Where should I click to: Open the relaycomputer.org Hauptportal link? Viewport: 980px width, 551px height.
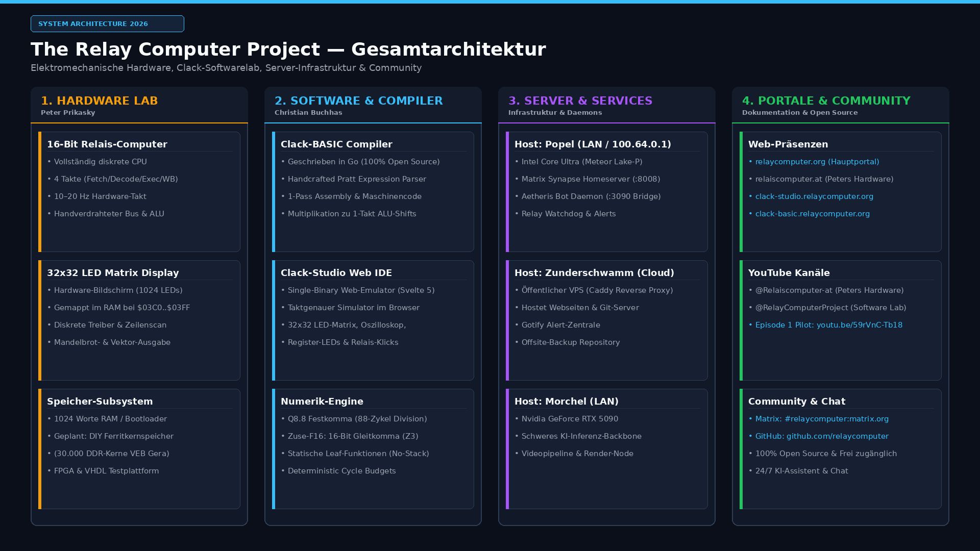817,162
